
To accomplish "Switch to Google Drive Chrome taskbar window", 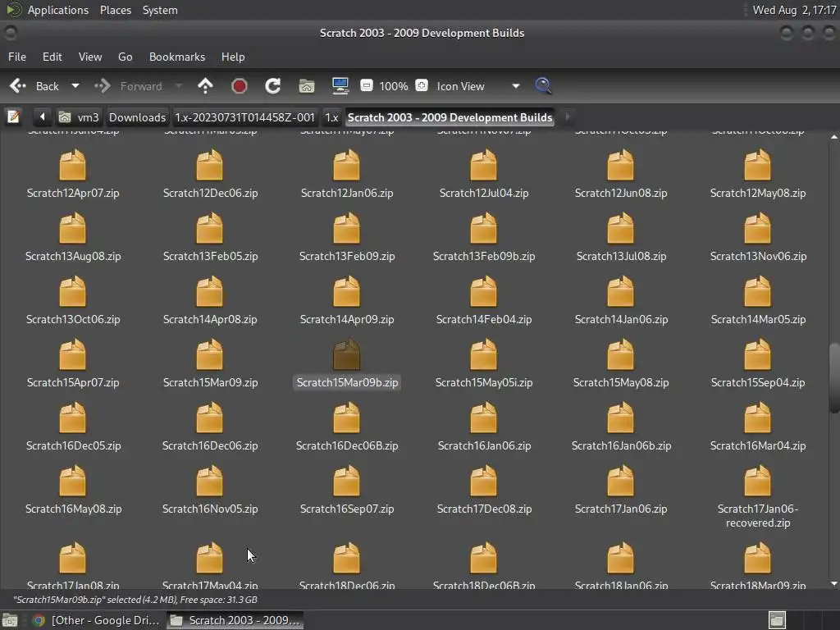I will click(97, 620).
